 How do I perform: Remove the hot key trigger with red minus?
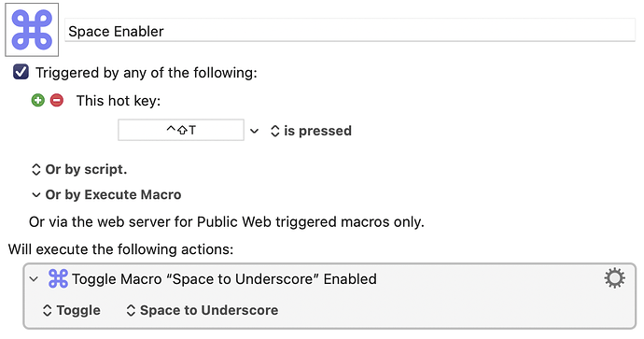57,100
